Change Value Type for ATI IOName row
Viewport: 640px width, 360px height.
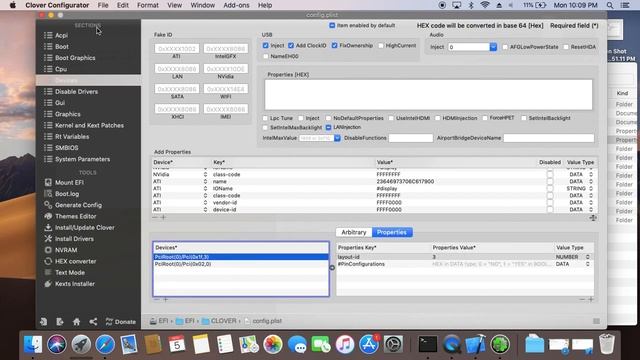[x=591, y=189]
